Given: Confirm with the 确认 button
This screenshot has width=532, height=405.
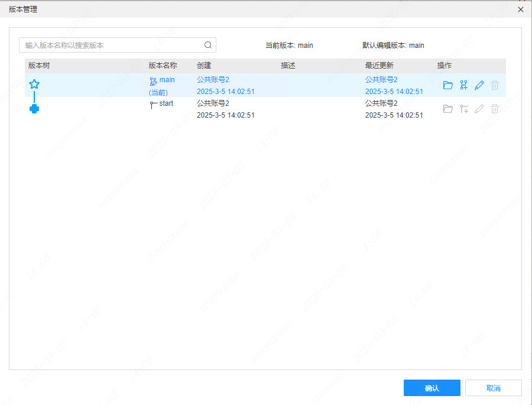Looking at the screenshot, I should tap(432, 387).
